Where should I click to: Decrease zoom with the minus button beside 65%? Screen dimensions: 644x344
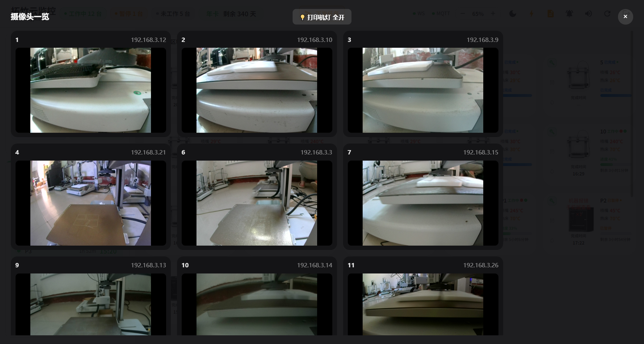tap(463, 14)
